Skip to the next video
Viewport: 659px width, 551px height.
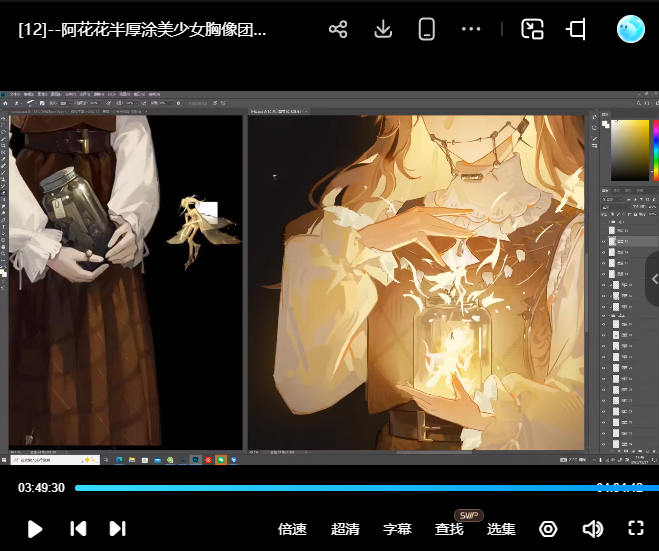117,529
